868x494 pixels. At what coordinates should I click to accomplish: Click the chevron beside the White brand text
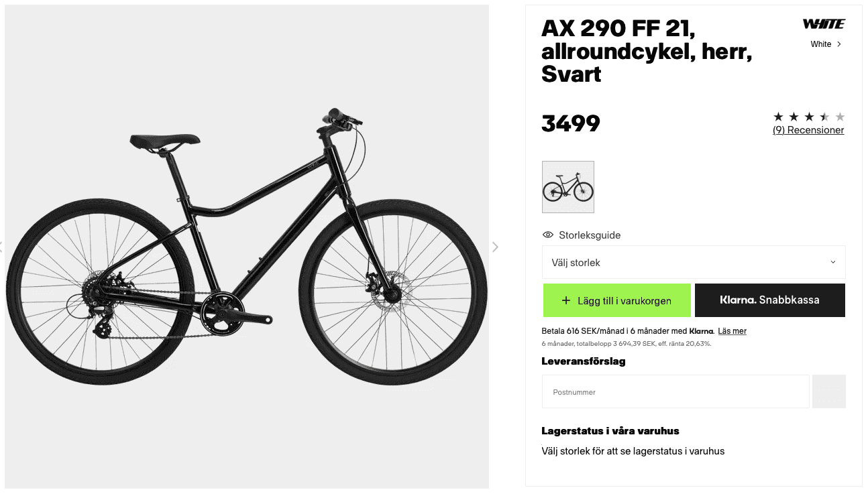coord(839,44)
